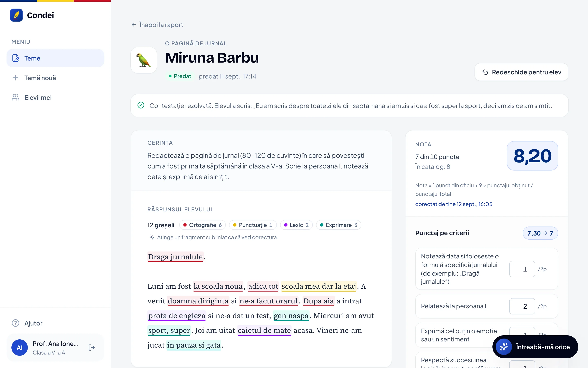The height and width of the screenshot is (368, 588).
Task: Edit score field for 'Notează data' criterion
Action: pos(522,269)
